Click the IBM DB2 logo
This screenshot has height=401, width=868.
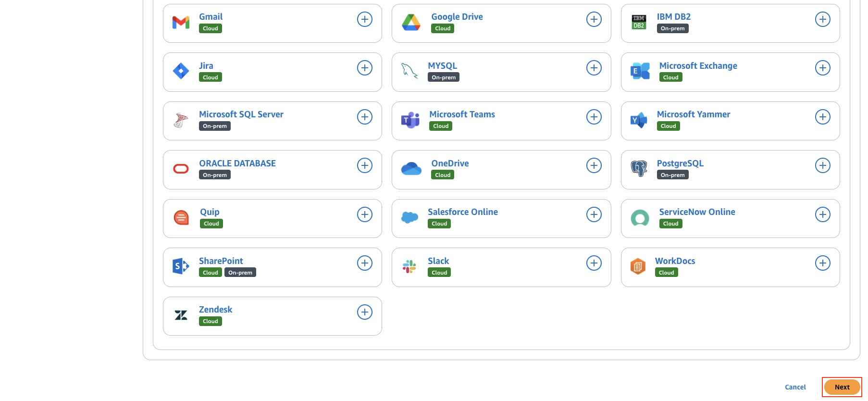click(639, 22)
